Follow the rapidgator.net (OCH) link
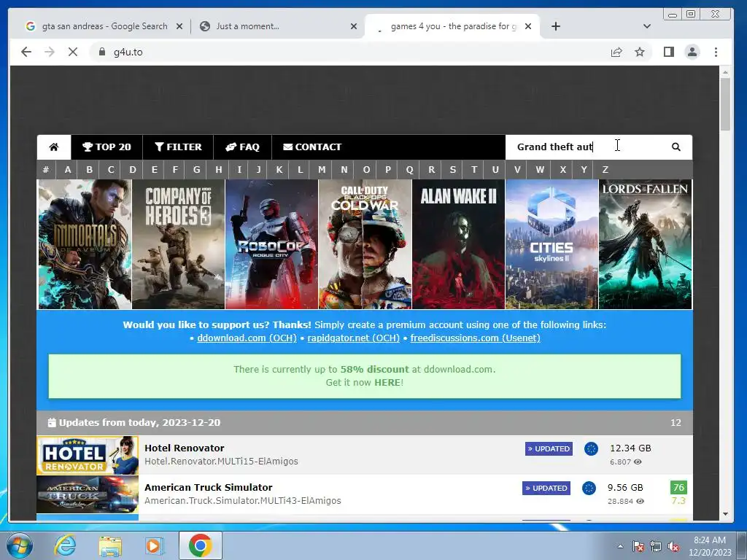This screenshot has width=747, height=560. [x=354, y=338]
